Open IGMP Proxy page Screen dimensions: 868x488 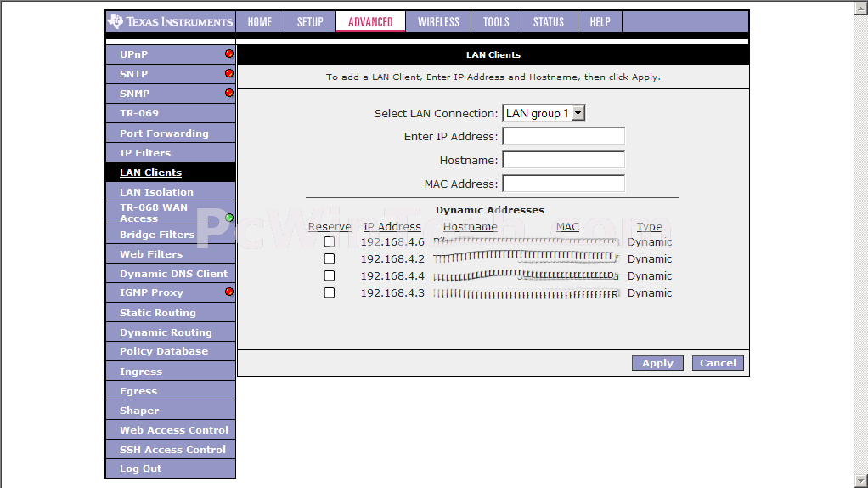click(x=171, y=292)
